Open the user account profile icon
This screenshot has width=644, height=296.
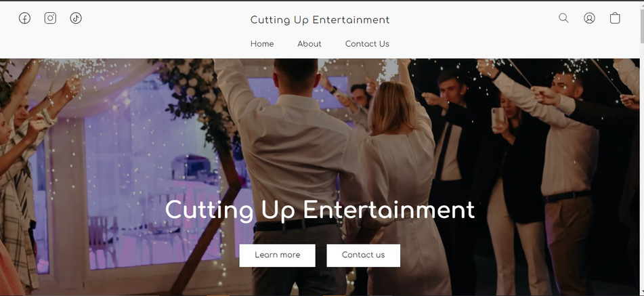(x=589, y=18)
